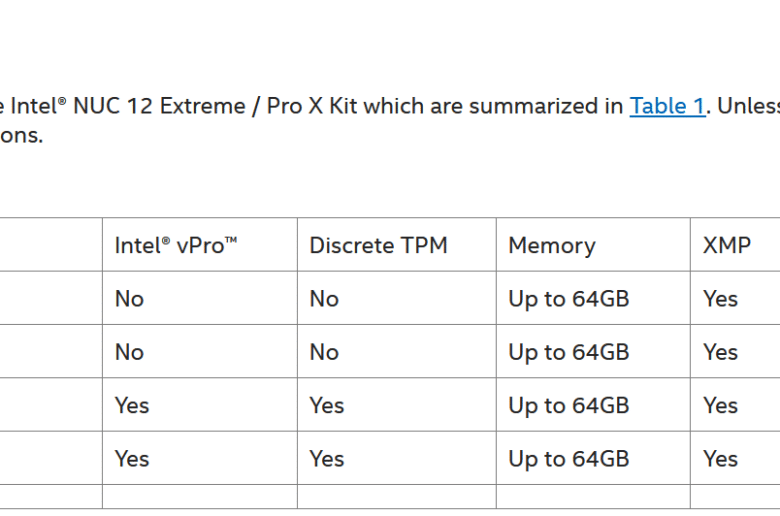780x516 pixels.
Task: Select the XMP column header
Action: coord(735,244)
